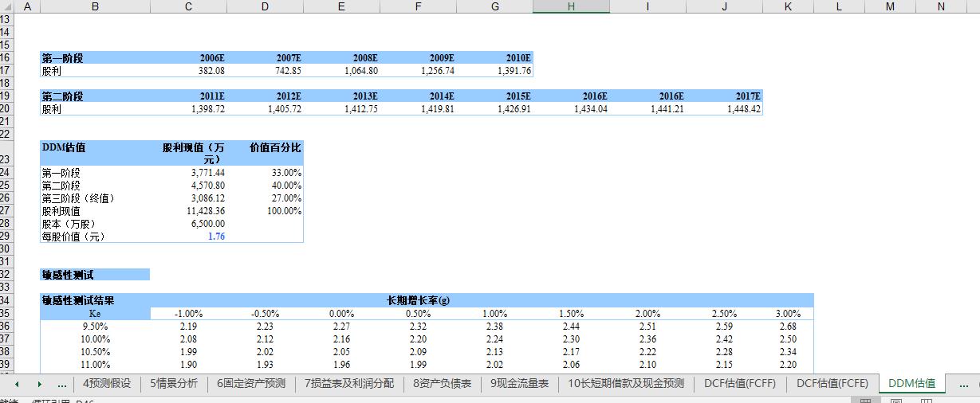980x403 pixels.
Task: Click the 每股价值（元）label cell
Action: coord(95,236)
